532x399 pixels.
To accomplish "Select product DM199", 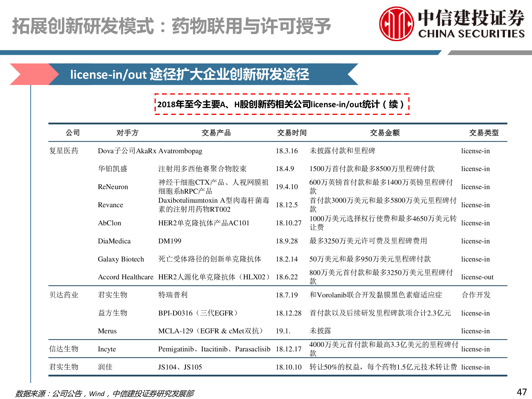I will (170, 241).
